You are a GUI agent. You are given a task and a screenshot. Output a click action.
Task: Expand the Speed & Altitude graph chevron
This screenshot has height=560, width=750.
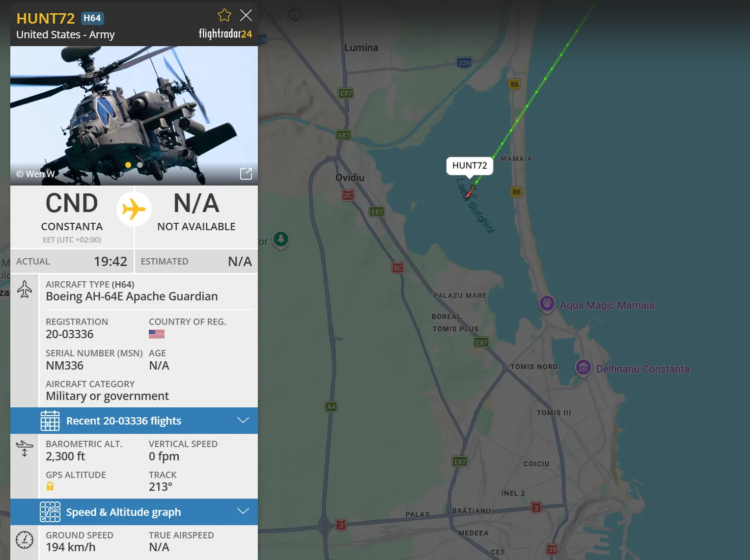[243, 511]
